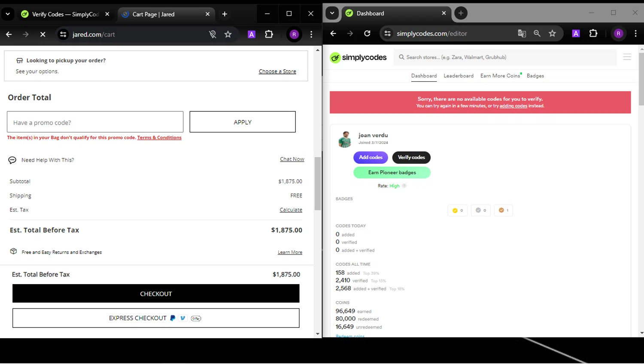Open the Leaderboard tab
644x364 pixels.
pos(459,76)
